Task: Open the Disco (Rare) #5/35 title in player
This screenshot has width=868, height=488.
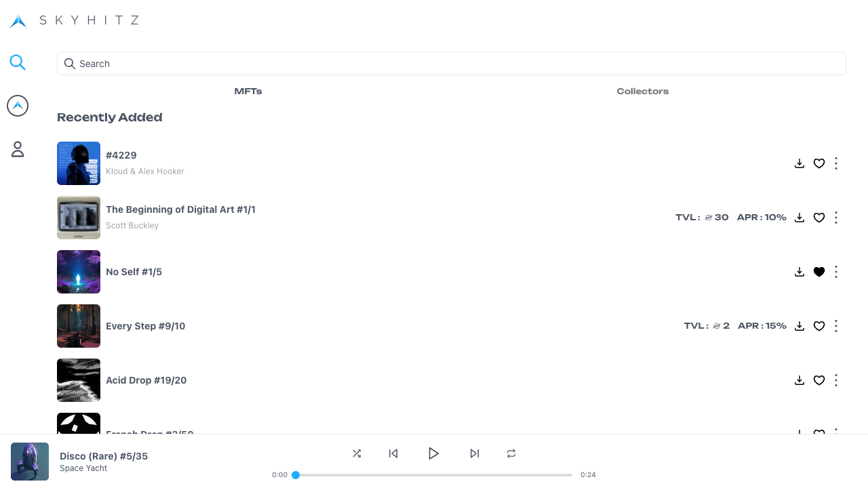Action: [x=104, y=456]
